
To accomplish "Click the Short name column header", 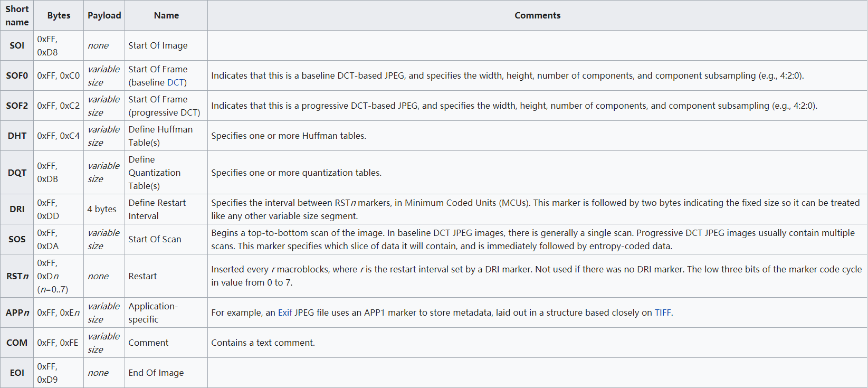I will (x=17, y=15).
